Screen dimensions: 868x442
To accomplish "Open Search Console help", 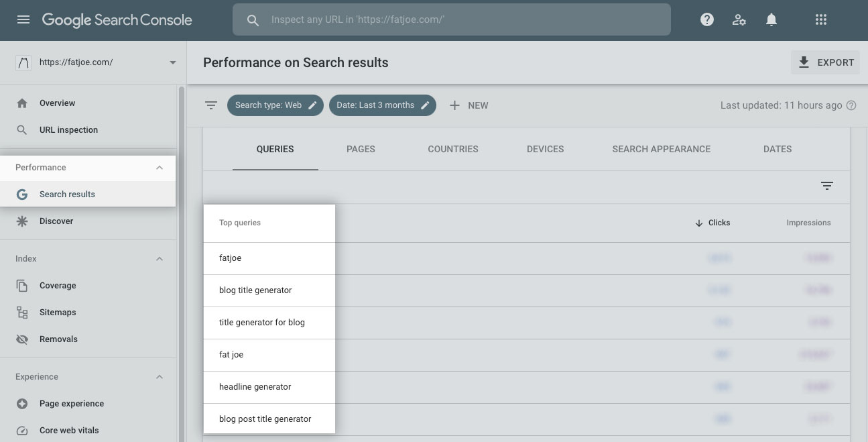I will tap(706, 19).
